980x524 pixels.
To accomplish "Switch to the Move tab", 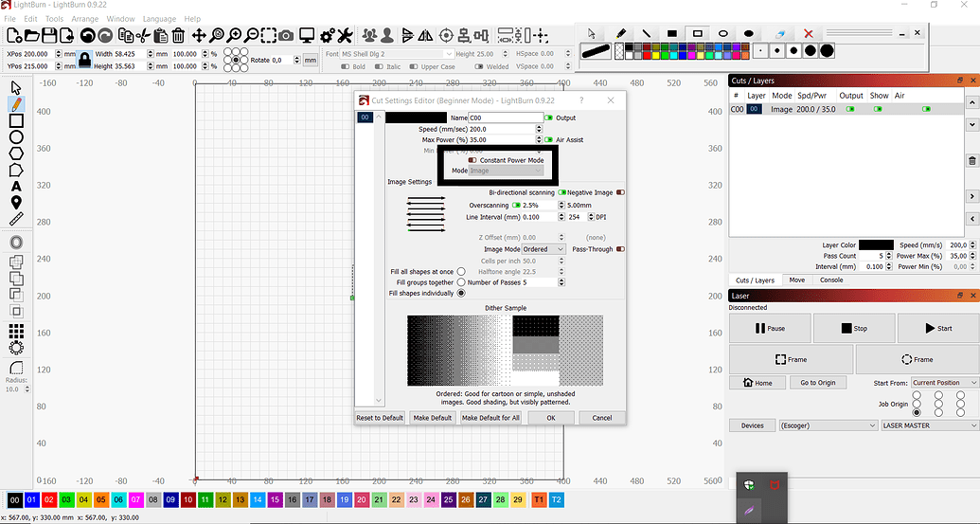I will tap(797, 280).
